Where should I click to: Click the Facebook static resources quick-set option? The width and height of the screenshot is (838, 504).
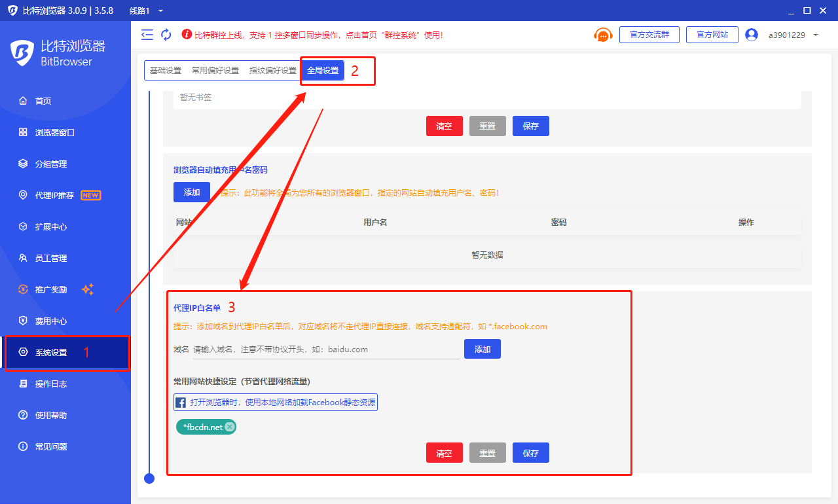click(275, 402)
